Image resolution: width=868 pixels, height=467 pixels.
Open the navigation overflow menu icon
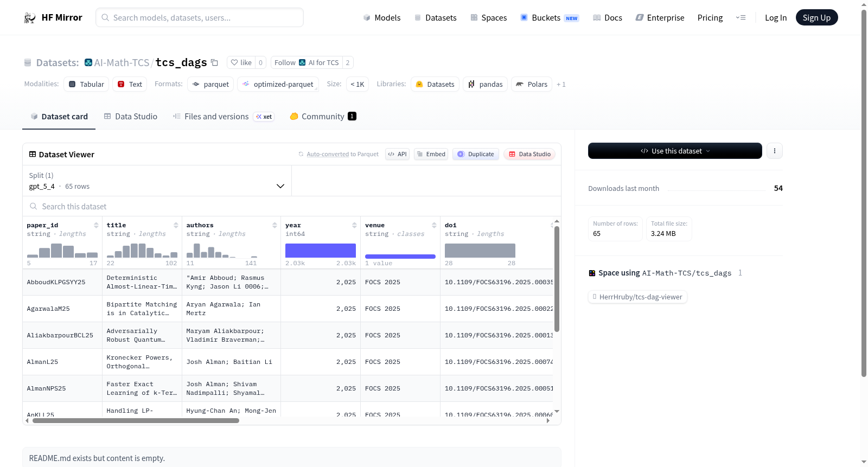click(x=741, y=17)
